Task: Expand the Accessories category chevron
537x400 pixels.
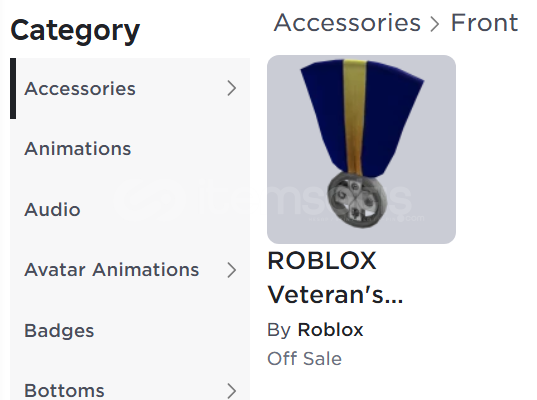Action: (x=232, y=88)
